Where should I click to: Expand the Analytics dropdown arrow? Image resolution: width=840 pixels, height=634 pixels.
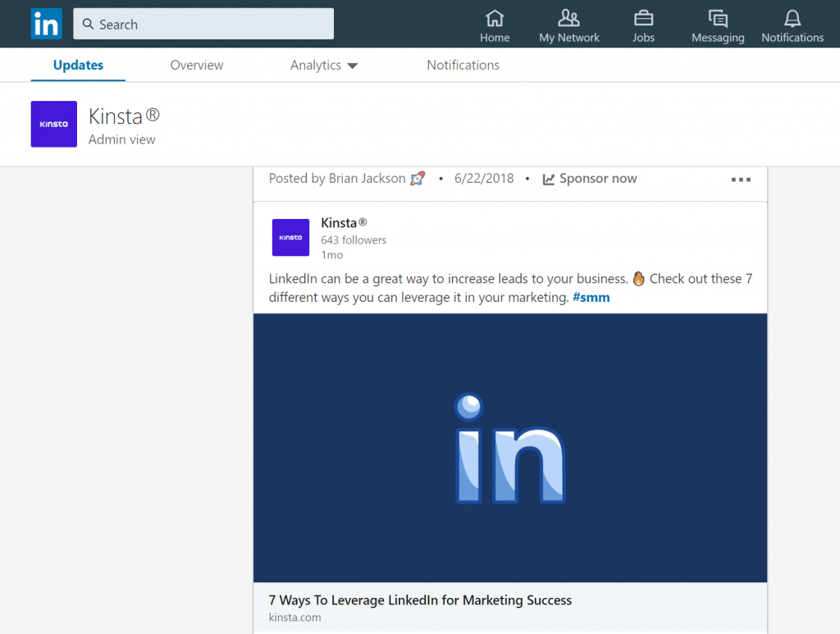tap(353, 65)
